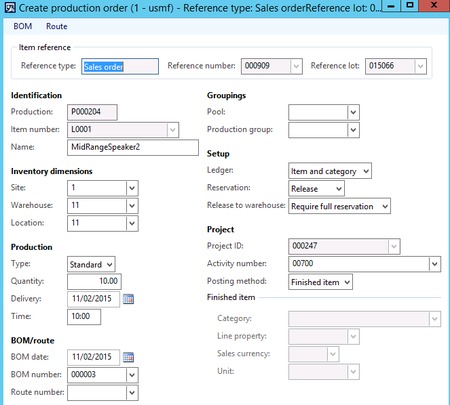The height and width of the screenshot is (405, 450).
Task: Minimize the Create production order window
Action: (391, 6)
